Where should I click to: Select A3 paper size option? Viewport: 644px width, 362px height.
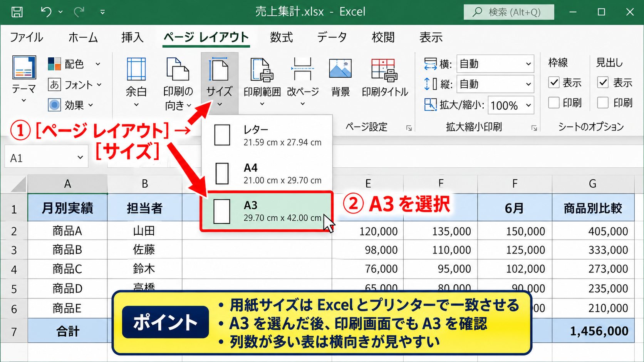(267, 211)
